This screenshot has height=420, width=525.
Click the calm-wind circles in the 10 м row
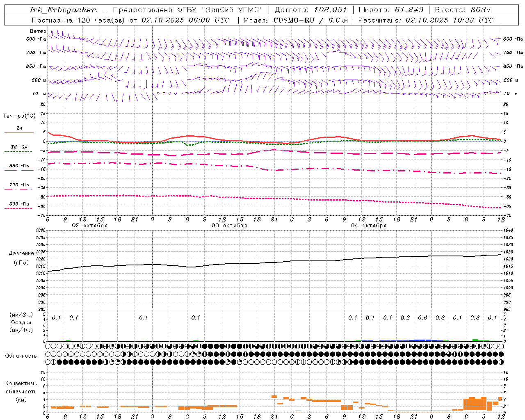point(167,93)
